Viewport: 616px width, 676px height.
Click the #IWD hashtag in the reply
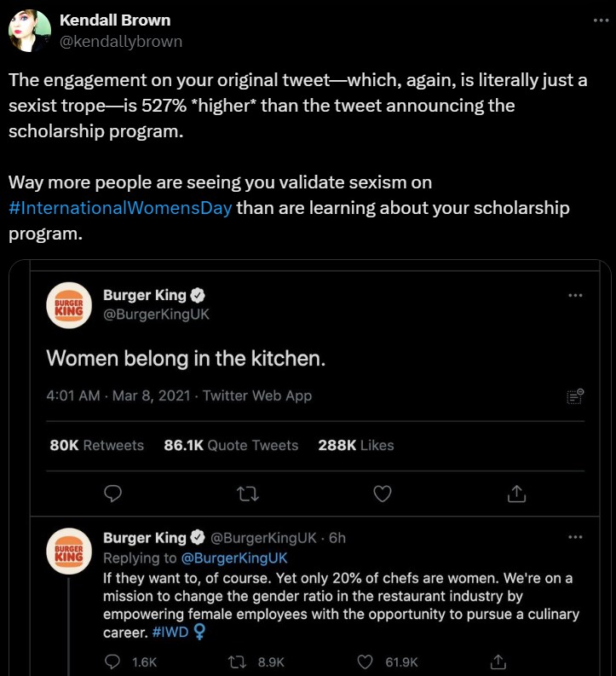(171, 633)
